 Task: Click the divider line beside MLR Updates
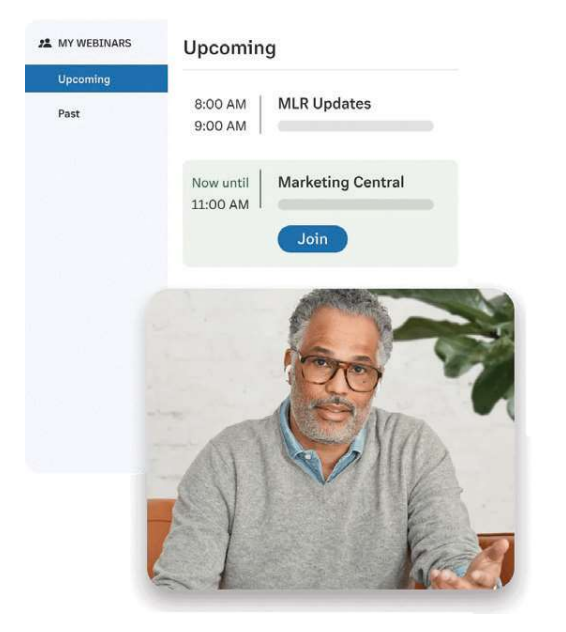[x=260, y=114]
